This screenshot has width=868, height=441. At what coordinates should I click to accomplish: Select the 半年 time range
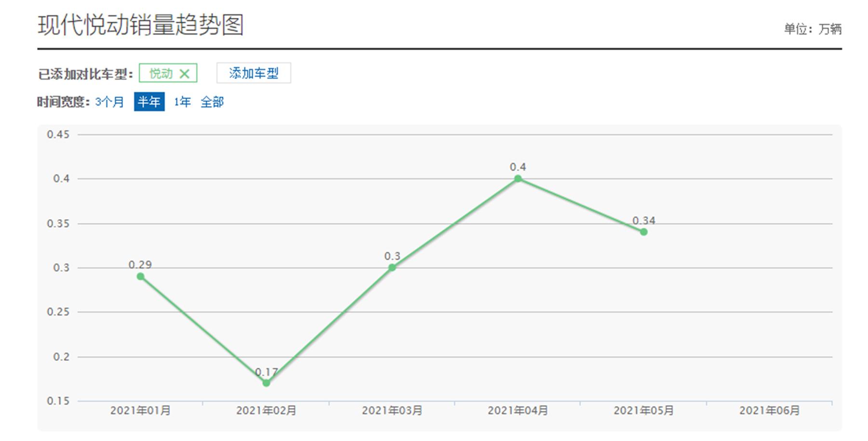point(149,102)
